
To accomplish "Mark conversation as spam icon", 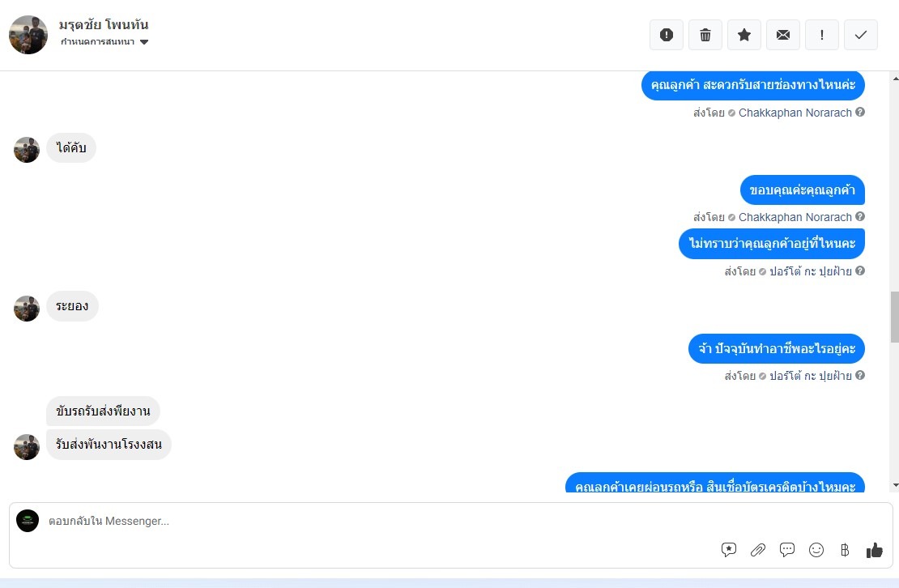I will pos(667,35).
